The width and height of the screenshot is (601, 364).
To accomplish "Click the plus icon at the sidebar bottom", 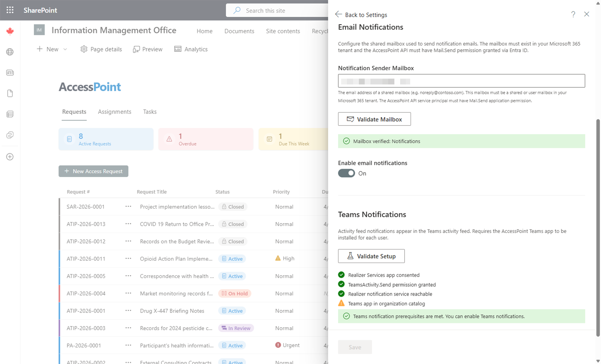I will tap(10, 157).
